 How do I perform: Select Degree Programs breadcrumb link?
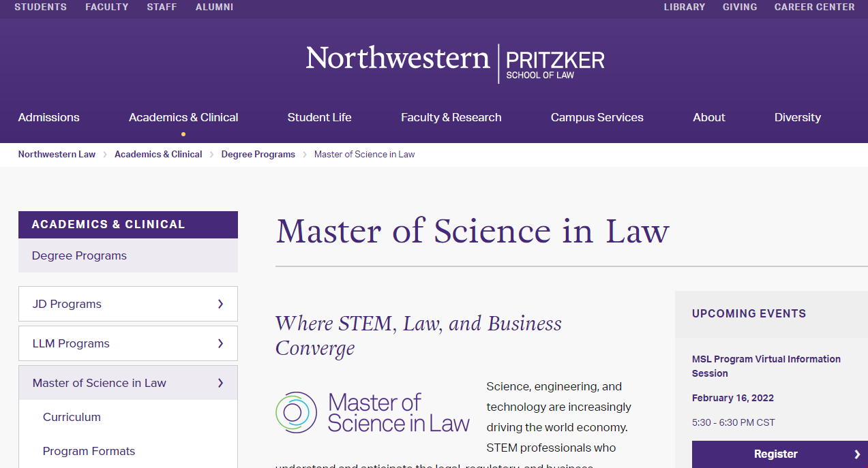(258, 154)
